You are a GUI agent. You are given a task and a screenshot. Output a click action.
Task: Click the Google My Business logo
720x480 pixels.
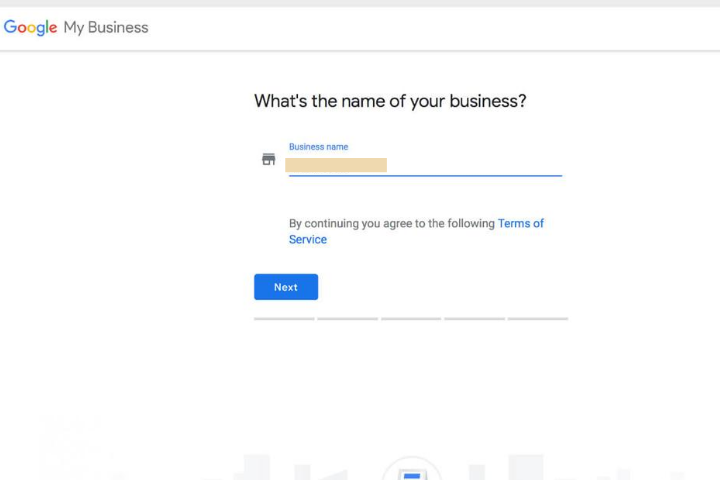tap(76, 28)
